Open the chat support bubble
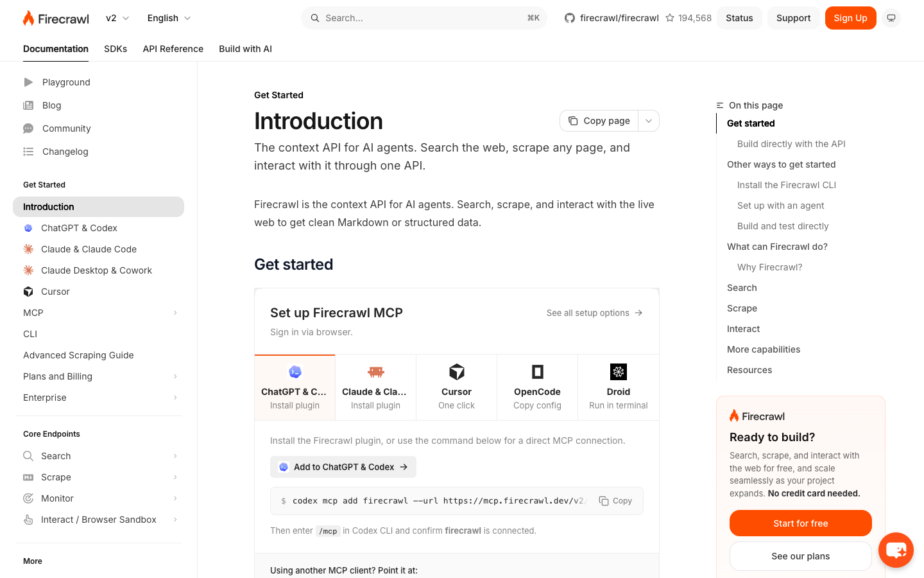The height and width of the screenshot is (578, 924). tap(896, 550)
